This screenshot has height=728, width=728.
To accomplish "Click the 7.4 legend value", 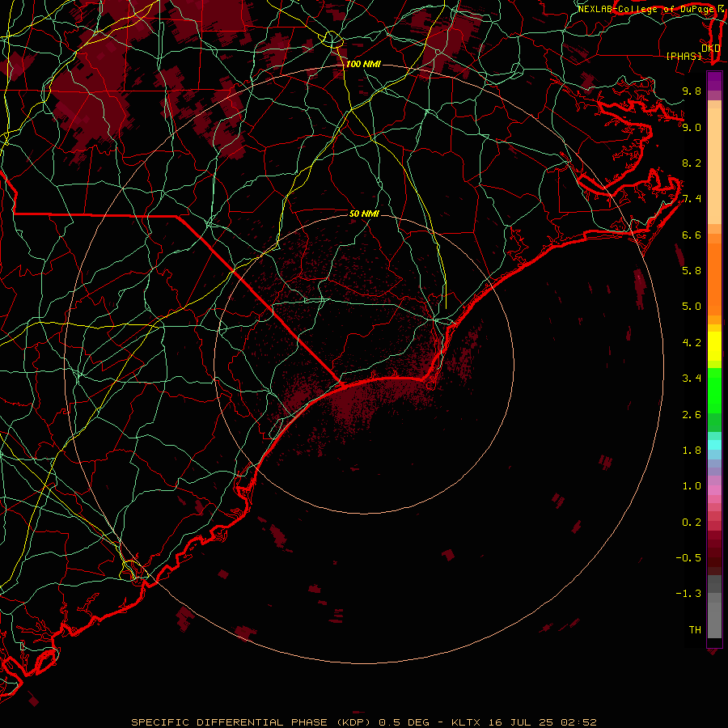I will tap(692, 199).
